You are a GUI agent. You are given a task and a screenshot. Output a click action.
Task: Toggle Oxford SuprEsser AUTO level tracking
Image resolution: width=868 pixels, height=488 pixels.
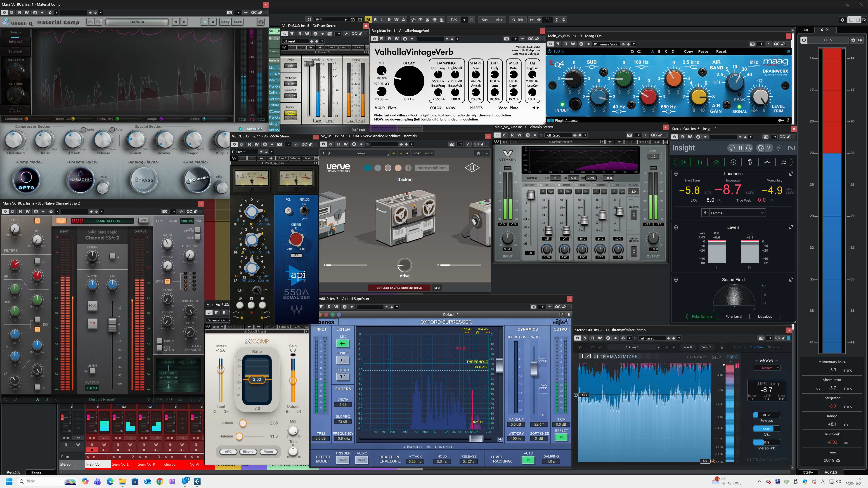(528, 460)
